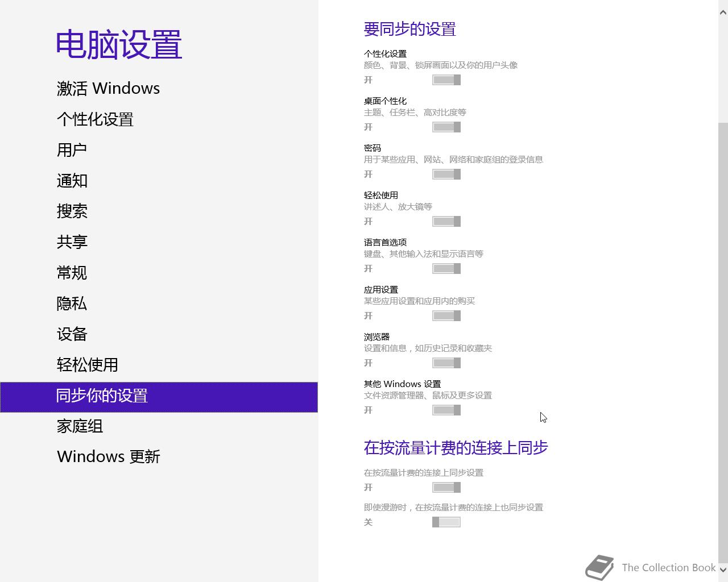Select the highlighted 同步你的设置 item

(159, 397)
